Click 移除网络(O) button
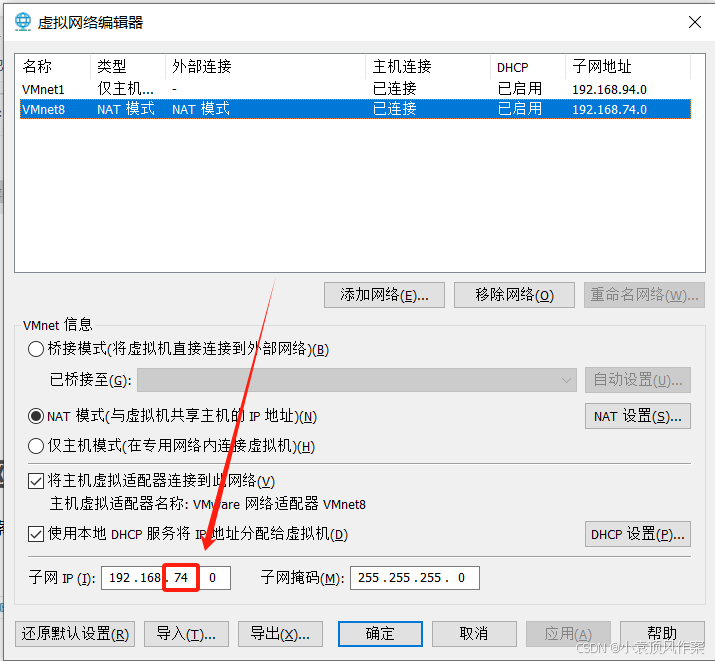The width and height of the screenshot is (715, 661). tap(514, 295)
